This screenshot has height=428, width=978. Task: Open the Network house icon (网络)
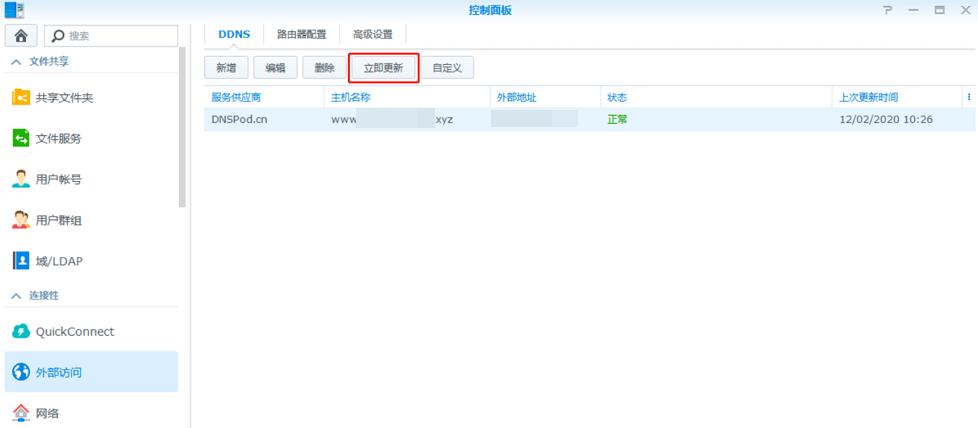click(x=21, y=412)
